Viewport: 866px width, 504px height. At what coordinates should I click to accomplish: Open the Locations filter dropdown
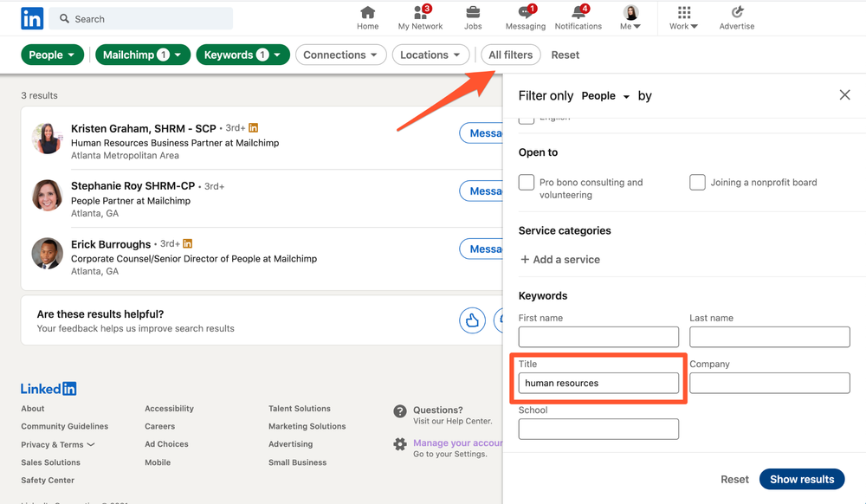430,54
